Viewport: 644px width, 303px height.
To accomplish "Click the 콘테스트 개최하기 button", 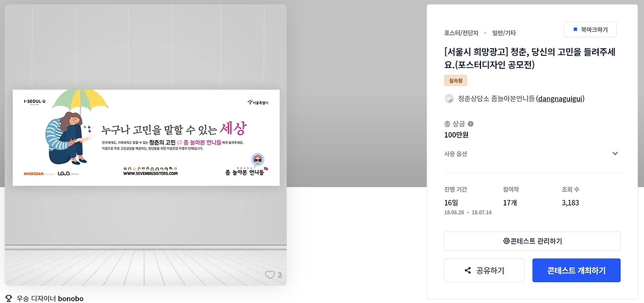I will tap(577, 270).
